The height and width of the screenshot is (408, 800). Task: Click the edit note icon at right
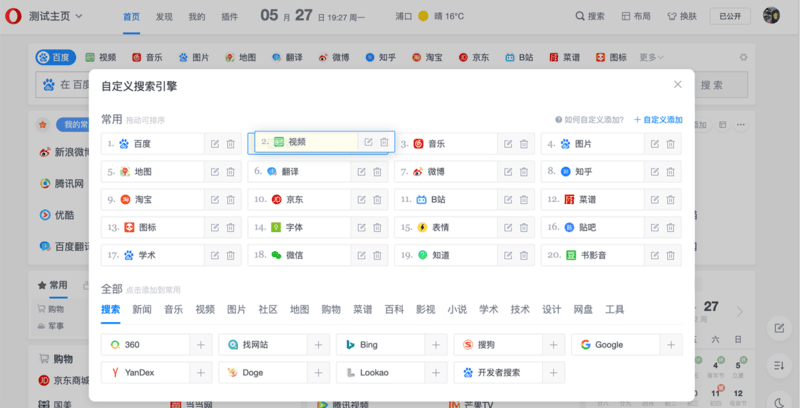779,328
